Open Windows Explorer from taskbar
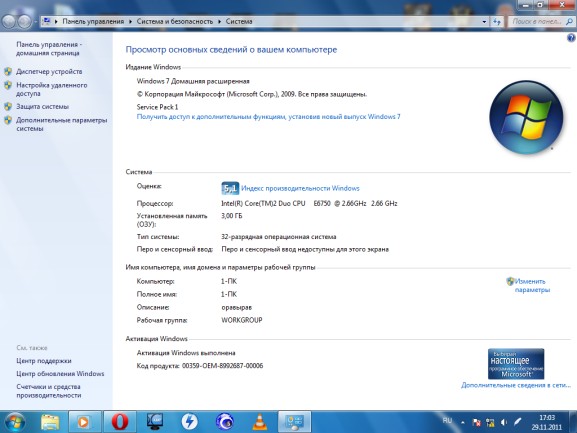 pos(50,422)
